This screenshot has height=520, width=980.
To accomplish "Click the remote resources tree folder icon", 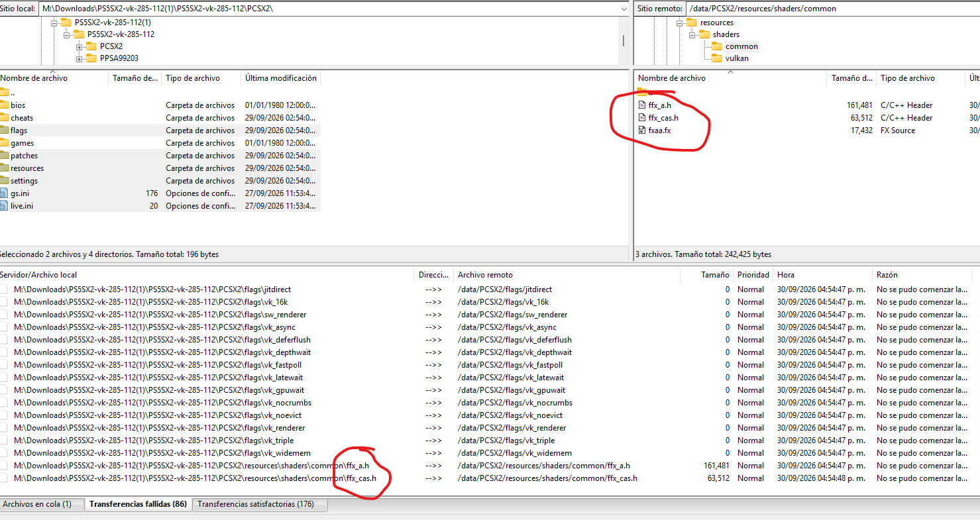I will 691,23.
